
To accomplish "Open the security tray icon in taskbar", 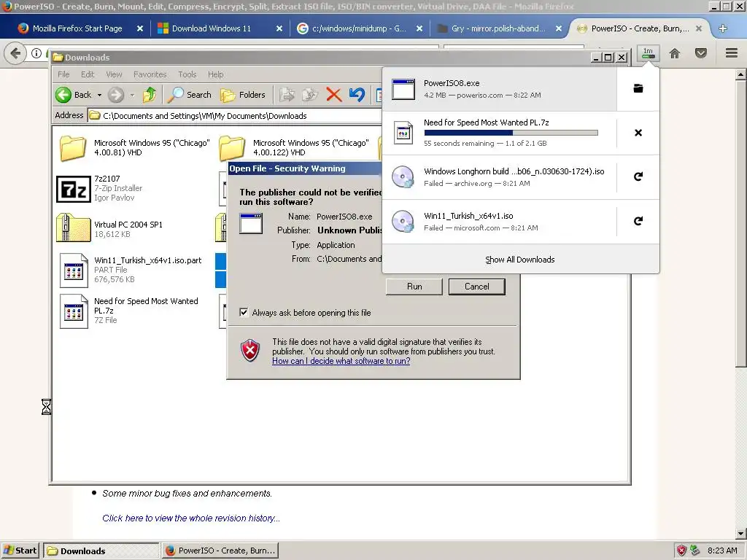I will [x=682, y=551].
